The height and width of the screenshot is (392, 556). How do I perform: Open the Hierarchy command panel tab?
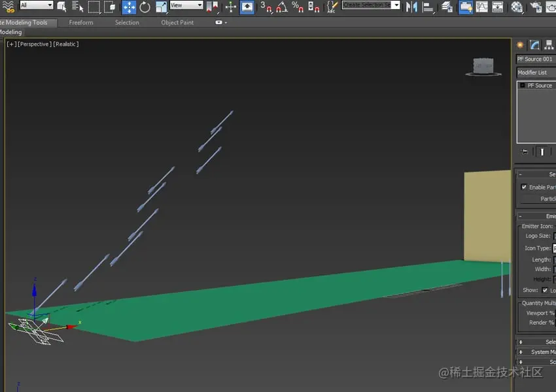point(549,45)
